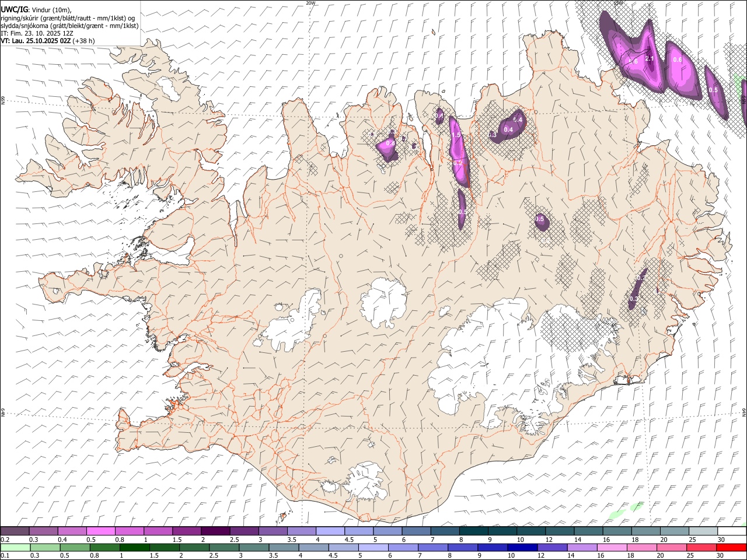
Task: Pick the light grey swatch labelled 25
Action: [703, 531]
